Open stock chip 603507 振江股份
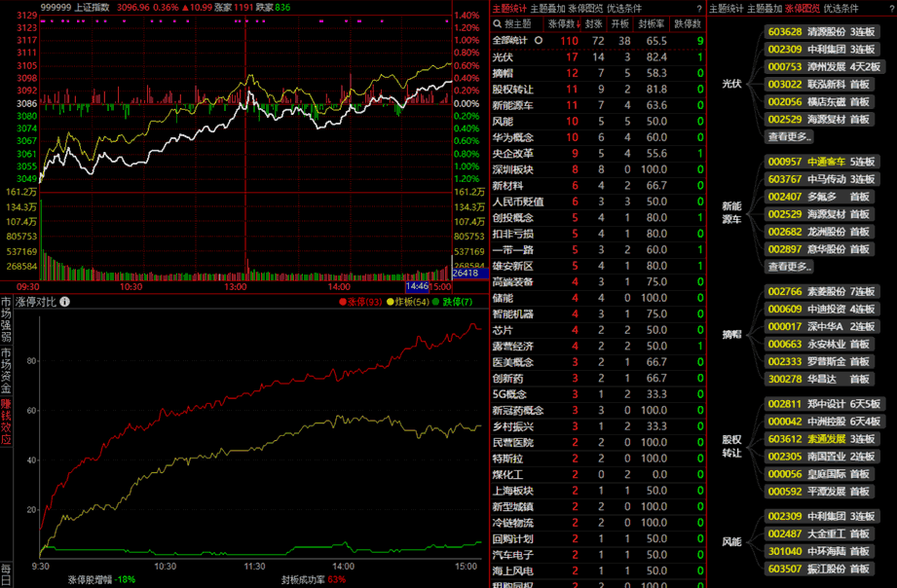897x588 pixels. [x=819, y=570]
